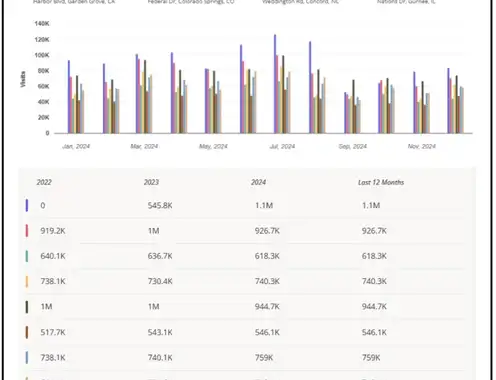Click the 545.8K cell
The height and width of the screenshot is (380, 496).
tap(160, 205)
